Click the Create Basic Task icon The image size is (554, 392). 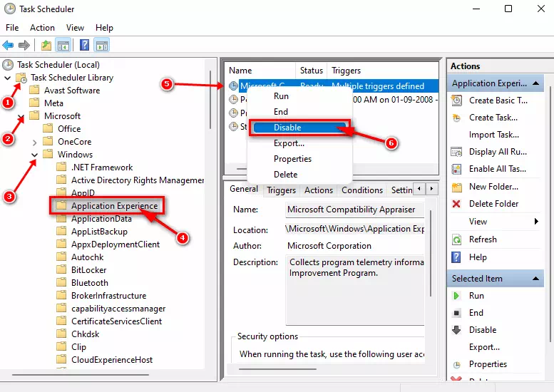456,100
